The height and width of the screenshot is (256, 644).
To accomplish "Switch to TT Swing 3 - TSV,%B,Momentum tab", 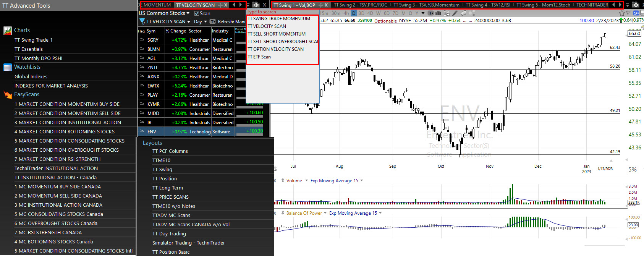I will (x=426, y=5).
